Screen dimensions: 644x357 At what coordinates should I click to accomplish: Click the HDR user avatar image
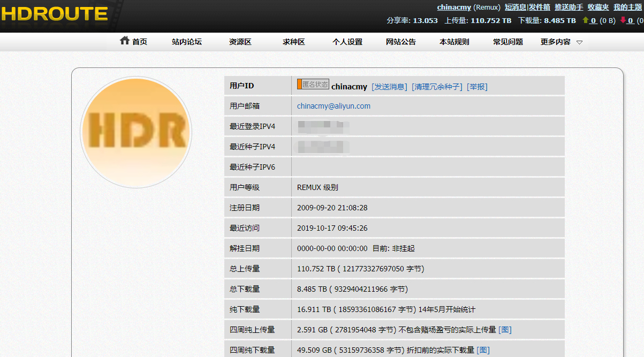tap(136, 132)
